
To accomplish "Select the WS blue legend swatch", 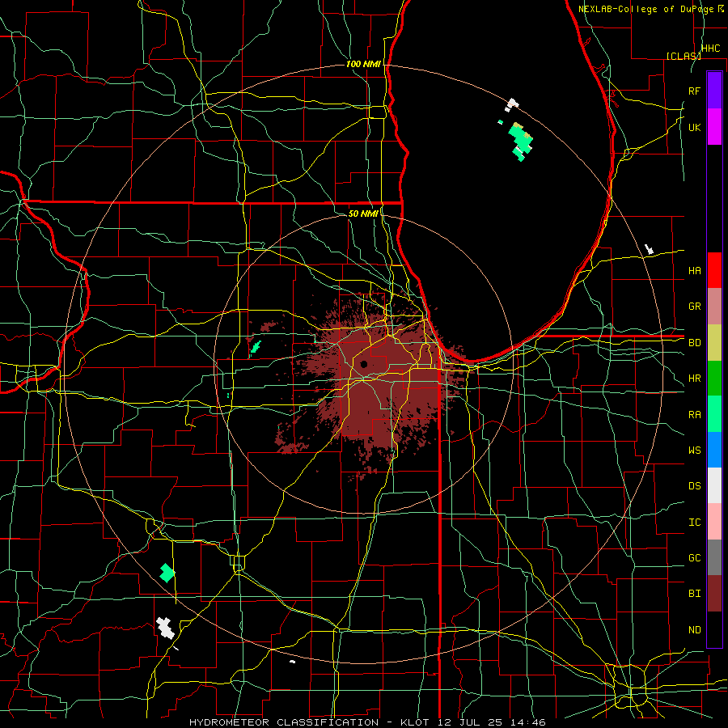I will coord(714,450).
